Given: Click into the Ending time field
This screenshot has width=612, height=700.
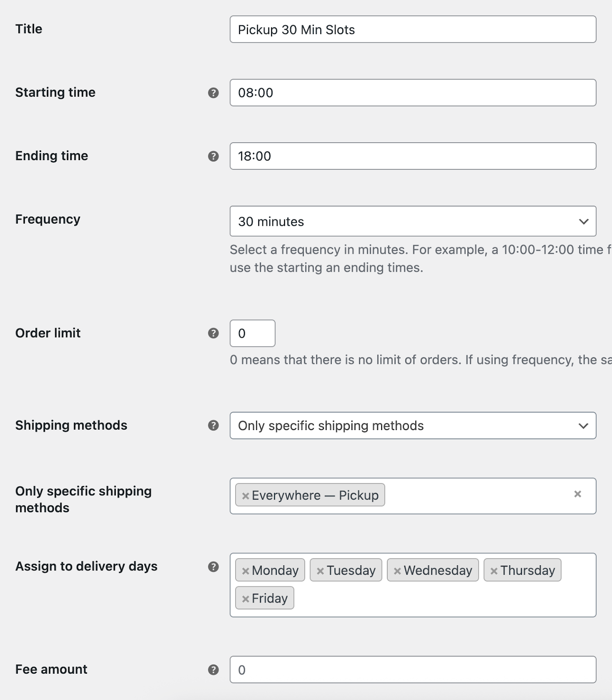Looking at the screenshot, I should [x=413, y=156].
